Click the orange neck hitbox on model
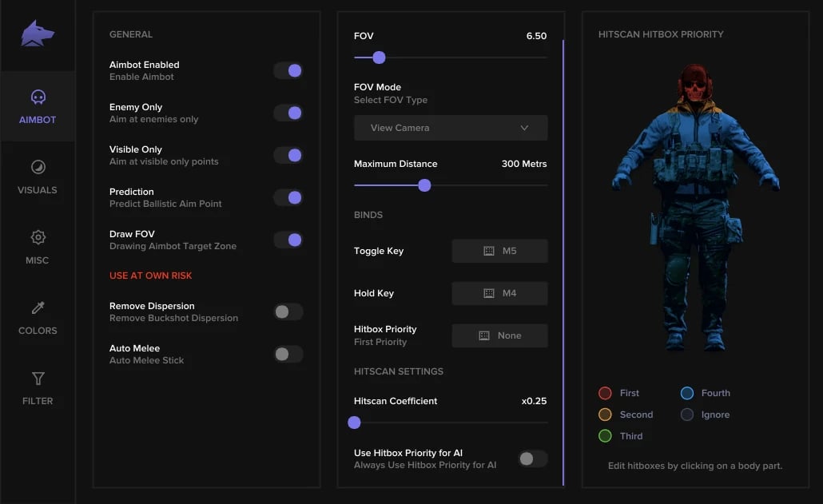This screenshot has height=504, width=823. [695, 109]
